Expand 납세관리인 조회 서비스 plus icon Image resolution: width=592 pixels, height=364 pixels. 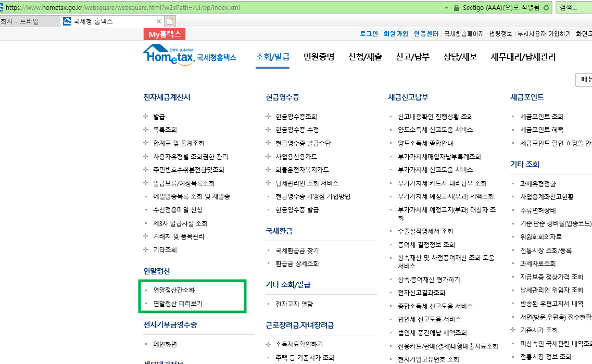(x=268, y=183)
